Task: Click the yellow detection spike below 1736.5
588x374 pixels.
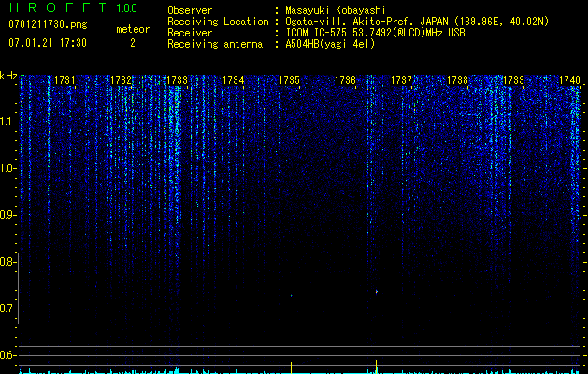Action: (x=376, y=367)
